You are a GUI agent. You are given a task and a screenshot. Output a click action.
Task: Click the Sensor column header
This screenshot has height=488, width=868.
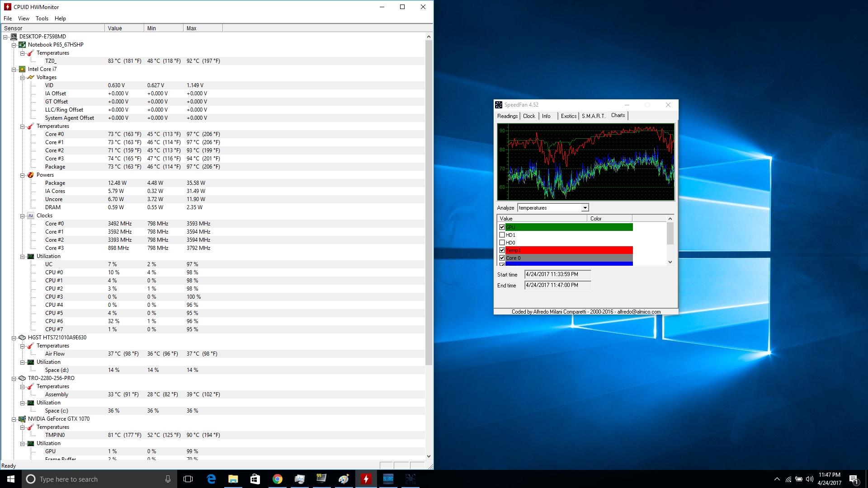(52, 28)
